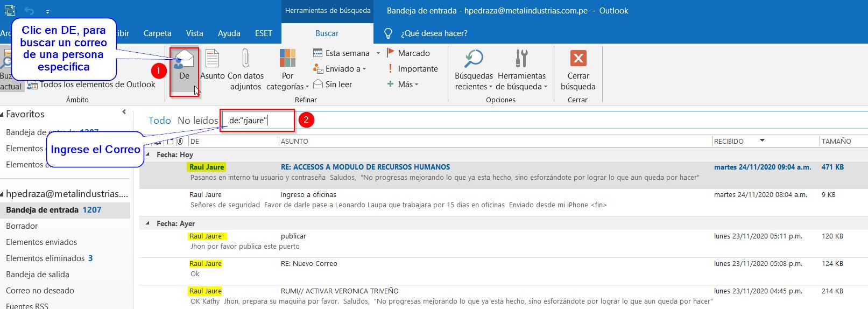The image size is (868, 309).
Task: Collapse the Fecha: Ayer group
Action: point(148,223)
